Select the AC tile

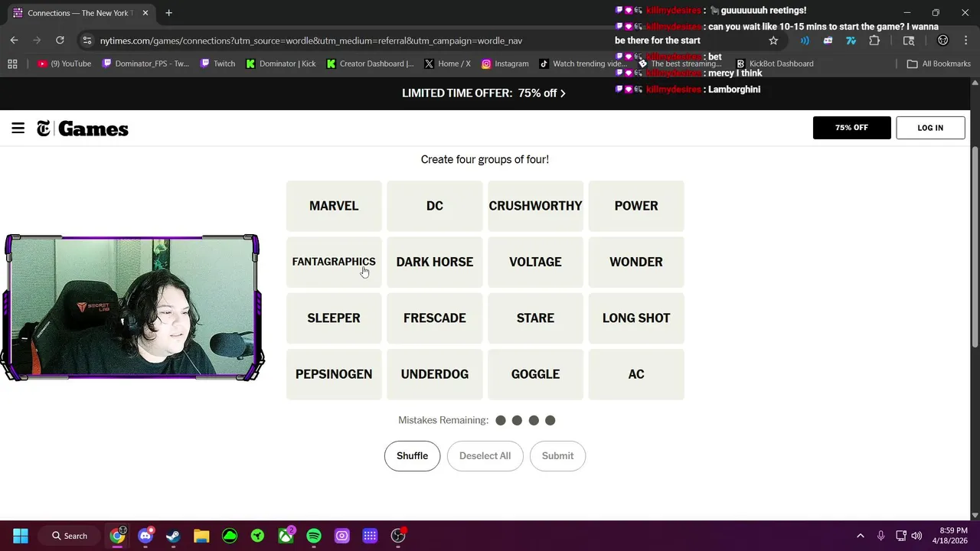click(x=636, y=374)
